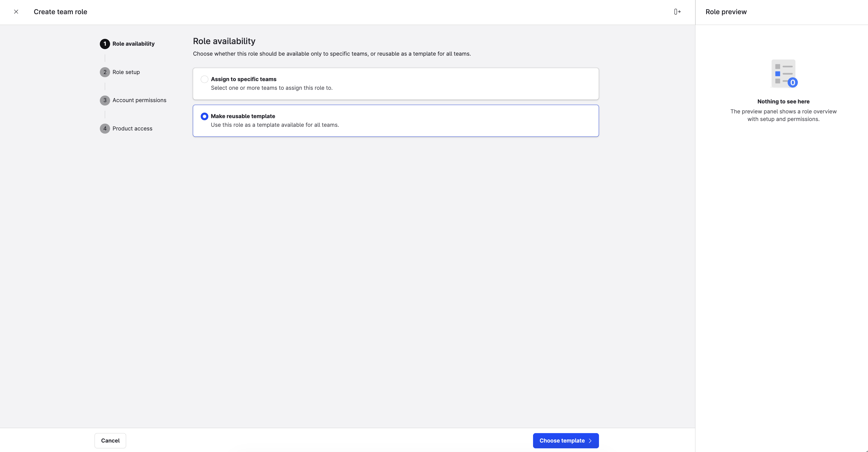Go to Account permissions step
The width and height of the screenshot is (868, 452).
(x=133, y=100)
